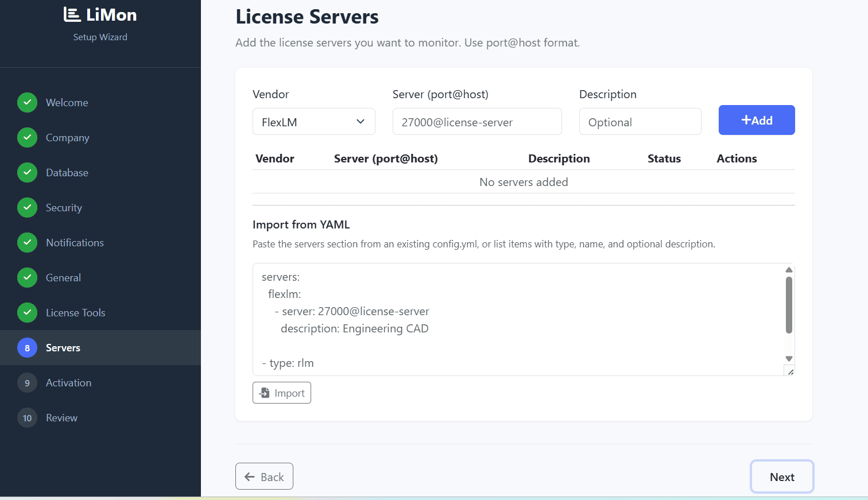This screenshot has width=868, height=500.
Task: Click the Vendor table column header
Action: point(274,158)
